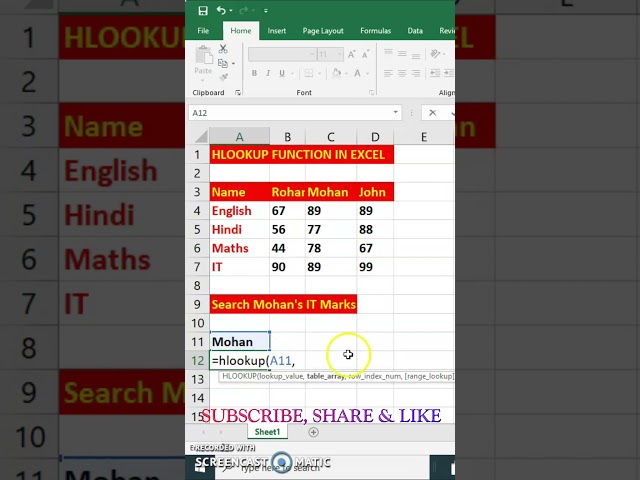Screen dimensions: 640x480
Task: Click the Format Painter brush icon
Action: click(223, 78)
